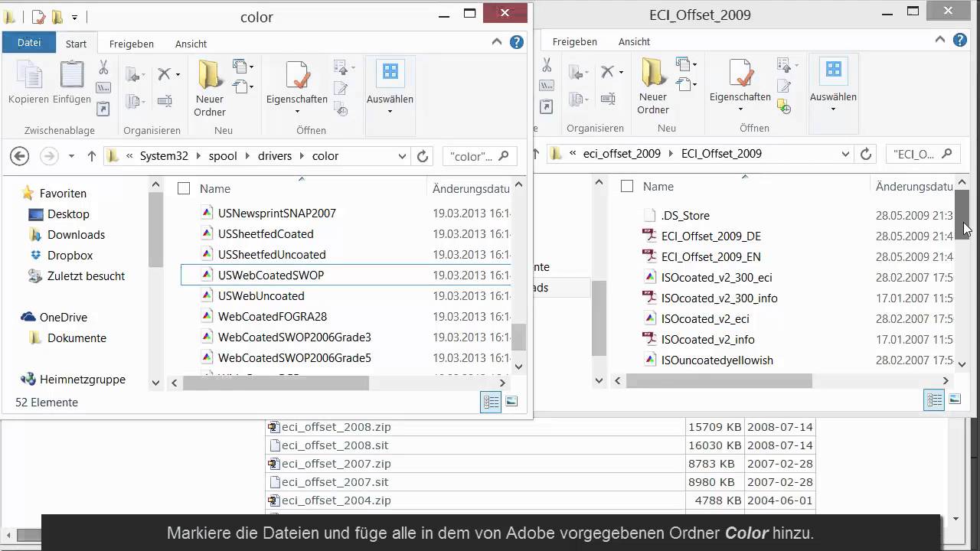Open help icon of ECI_Offset_2009 window

pos(960,41)
